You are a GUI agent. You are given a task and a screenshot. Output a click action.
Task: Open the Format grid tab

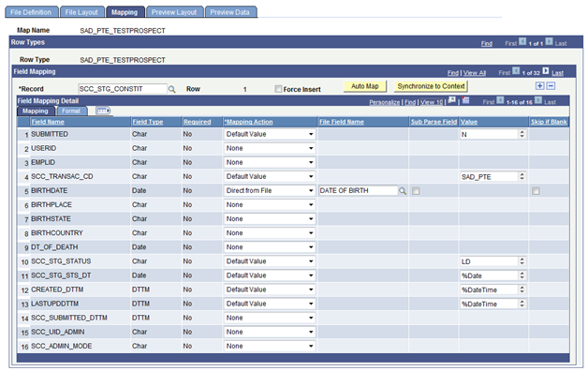(71, 111)
